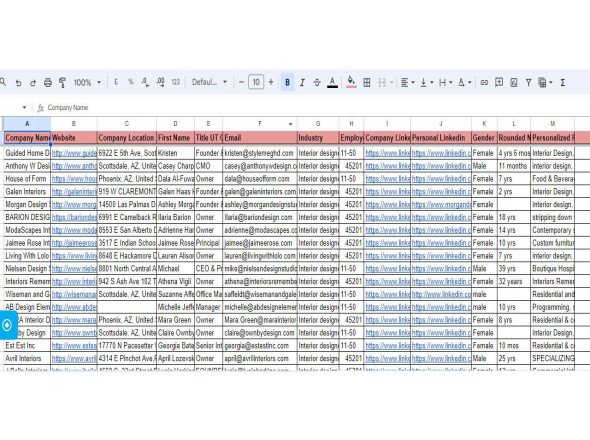Open Wiseman personal LinkedIn link
590x440 pixels.
[x=441, y=294]
